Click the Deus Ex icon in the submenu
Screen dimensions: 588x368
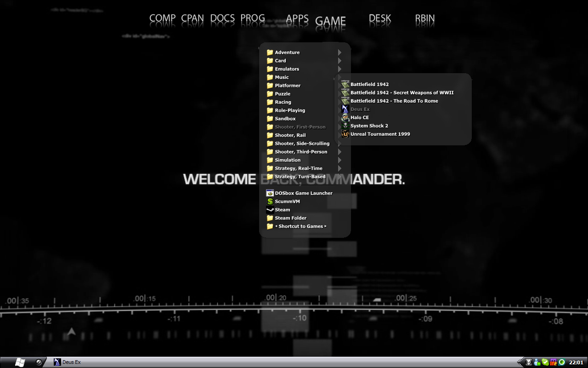[x=345, y=109]
